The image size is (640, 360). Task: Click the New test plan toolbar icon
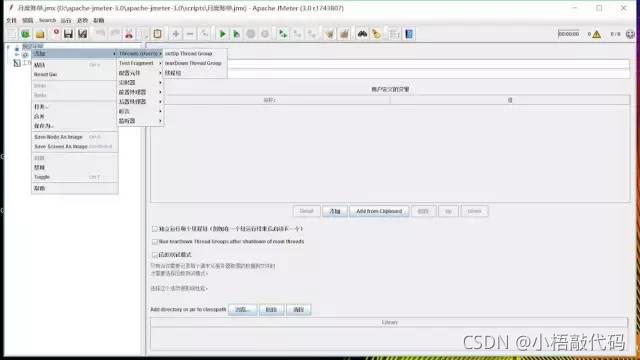click(12, 34)
